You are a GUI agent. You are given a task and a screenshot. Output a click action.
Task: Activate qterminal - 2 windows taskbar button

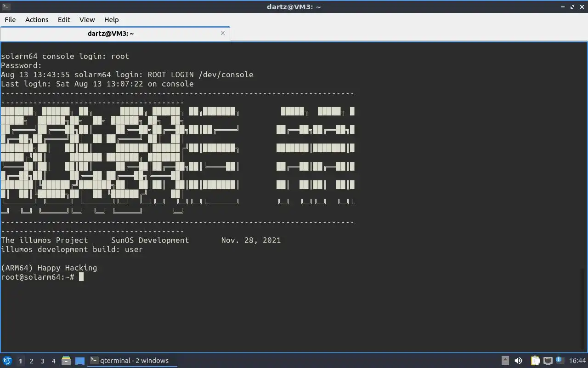coord(132,361)
